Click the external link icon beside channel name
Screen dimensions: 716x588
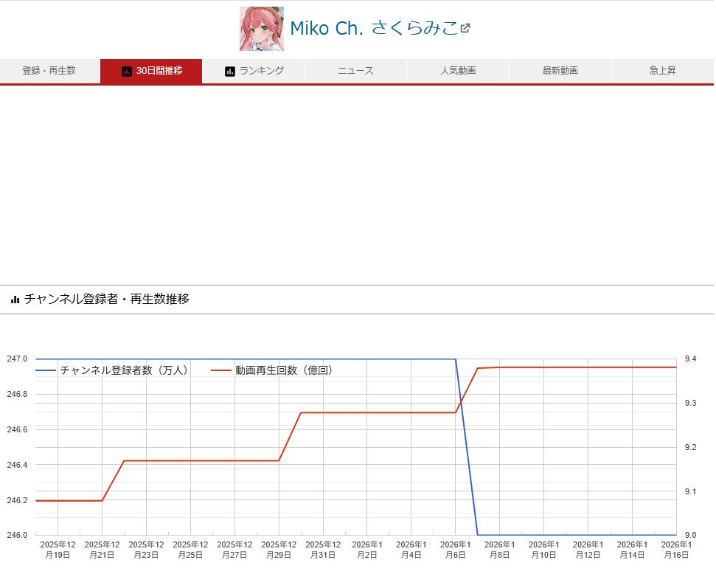pyautogui.click(x=465, y=29)
